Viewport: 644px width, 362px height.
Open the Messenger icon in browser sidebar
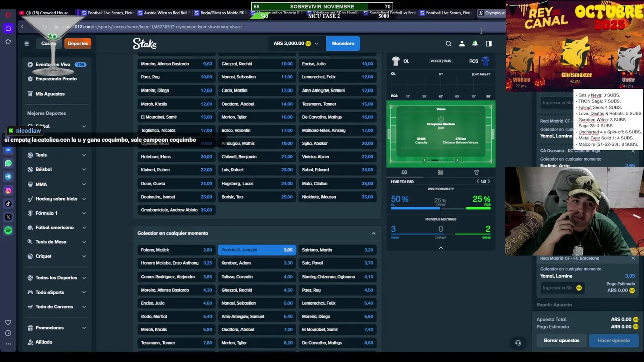(x=8, y=150)
